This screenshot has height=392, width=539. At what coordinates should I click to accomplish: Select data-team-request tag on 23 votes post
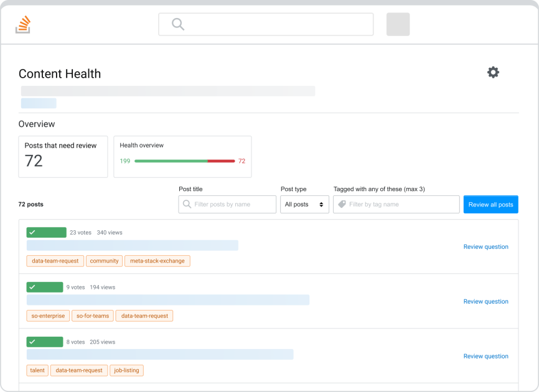coord(55,261)
